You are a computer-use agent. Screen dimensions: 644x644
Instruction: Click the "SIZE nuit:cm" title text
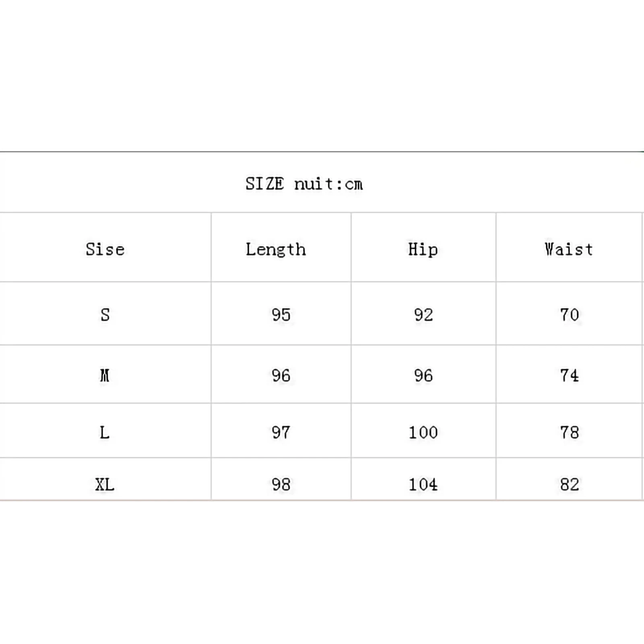click(304, 184)
